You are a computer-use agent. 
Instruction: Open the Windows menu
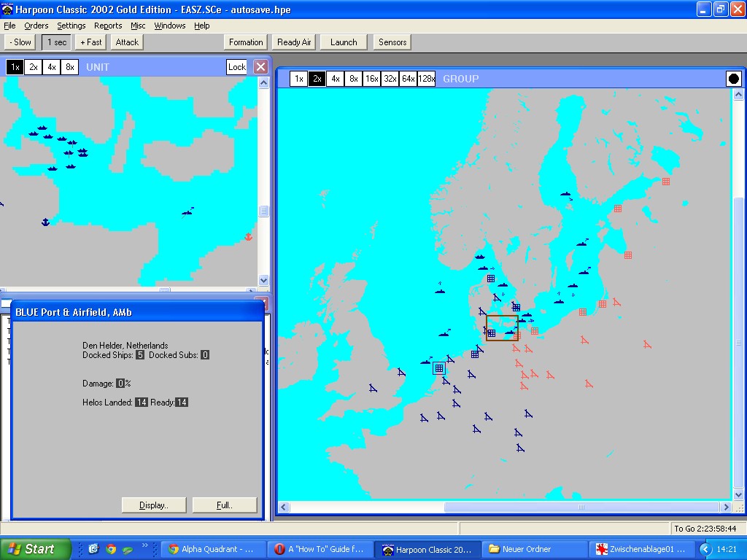[x=169, y=26]
